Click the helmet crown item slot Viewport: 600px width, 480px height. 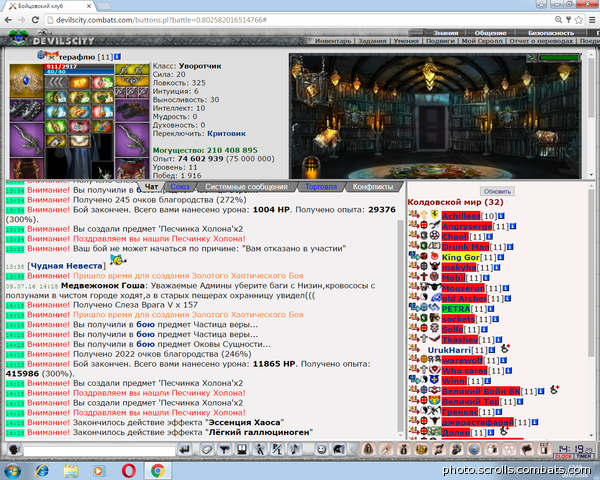point(26,81)
